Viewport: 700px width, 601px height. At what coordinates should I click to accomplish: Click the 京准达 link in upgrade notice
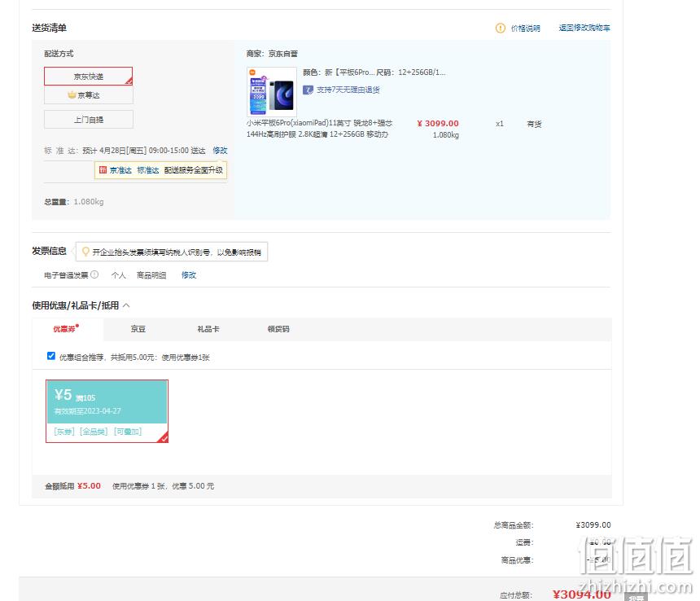[120, 170]
